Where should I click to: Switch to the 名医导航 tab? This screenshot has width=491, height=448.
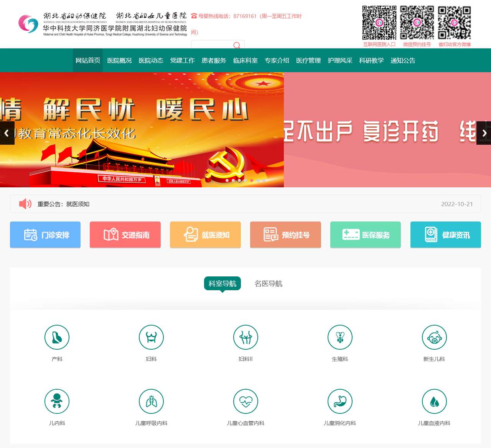tap(269, 284)
